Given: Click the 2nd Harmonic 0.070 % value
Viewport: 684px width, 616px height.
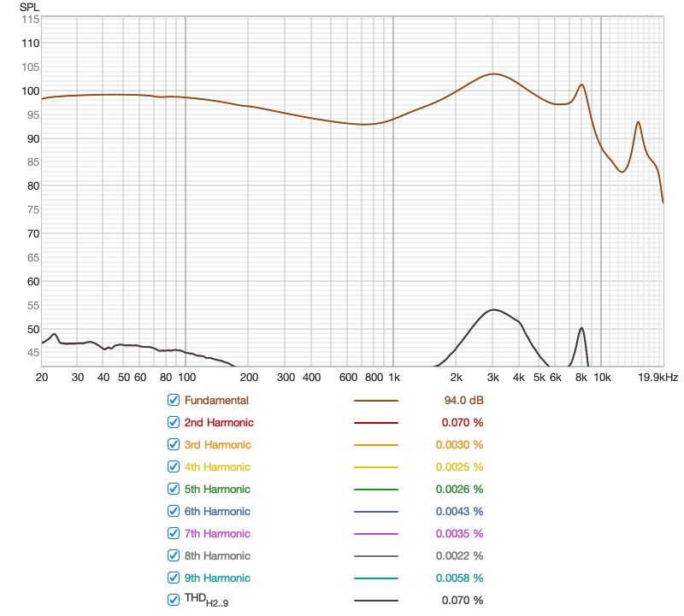Looking at the screenshot, I should coord(463,422).
